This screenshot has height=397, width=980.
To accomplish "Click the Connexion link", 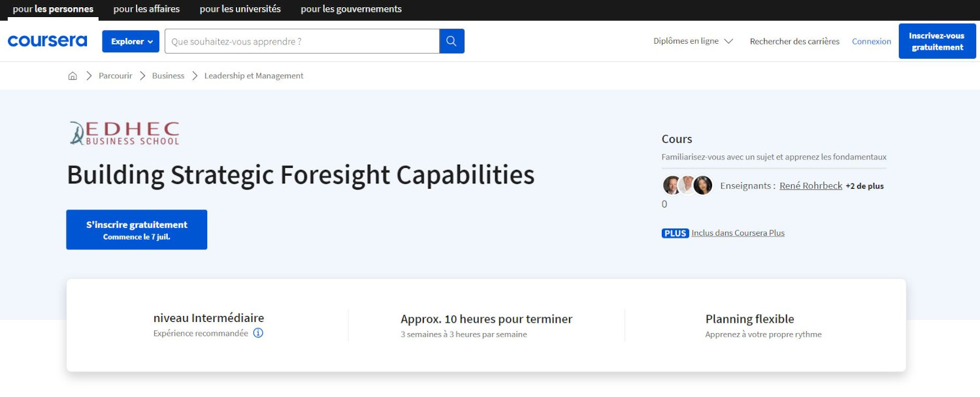I will click(x=872, y=41).
